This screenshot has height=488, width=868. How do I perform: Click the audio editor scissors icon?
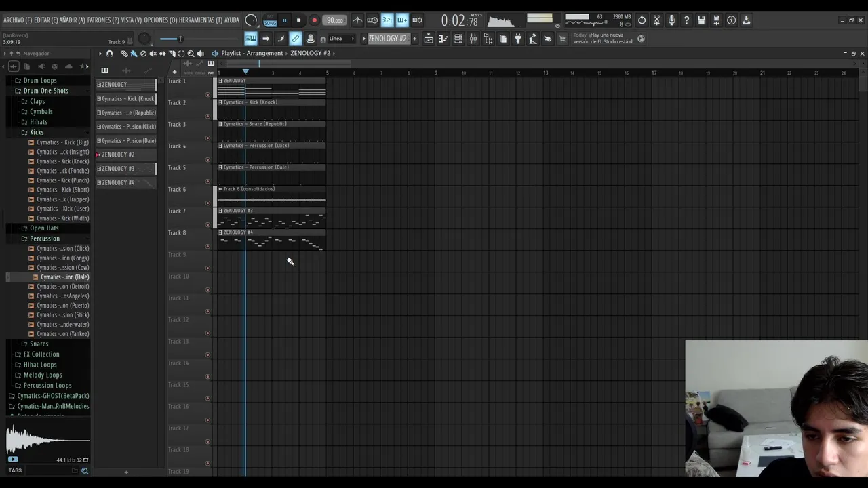pos(656,20)
